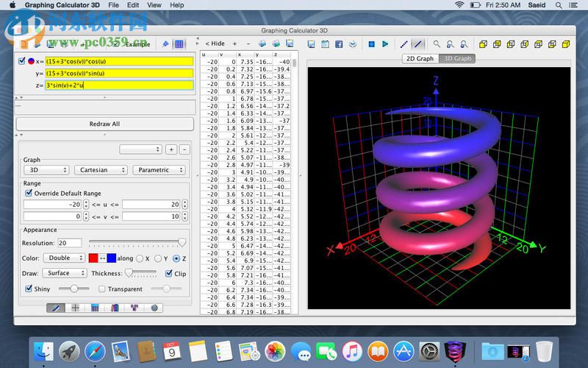Screen dimensions: 588x368
Task: Click stepper for u maximum 20
Action: point(184,205)
